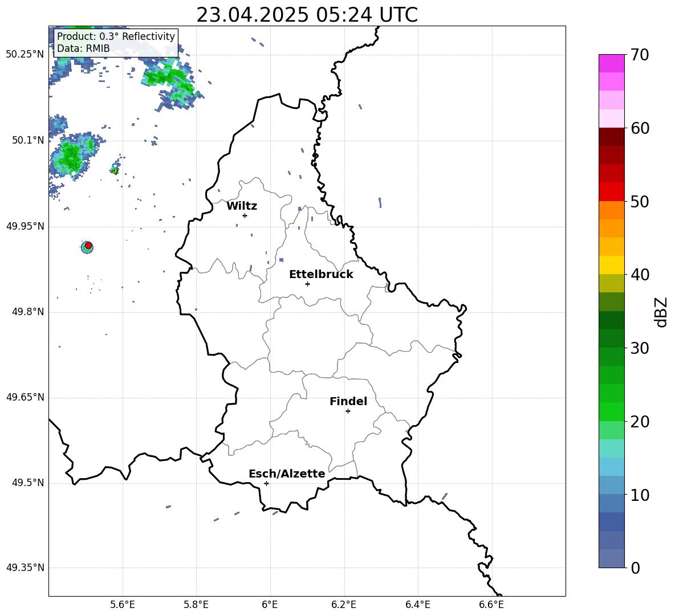Select the Wiltz station label

pyautogui.click(x=242, y=206)
